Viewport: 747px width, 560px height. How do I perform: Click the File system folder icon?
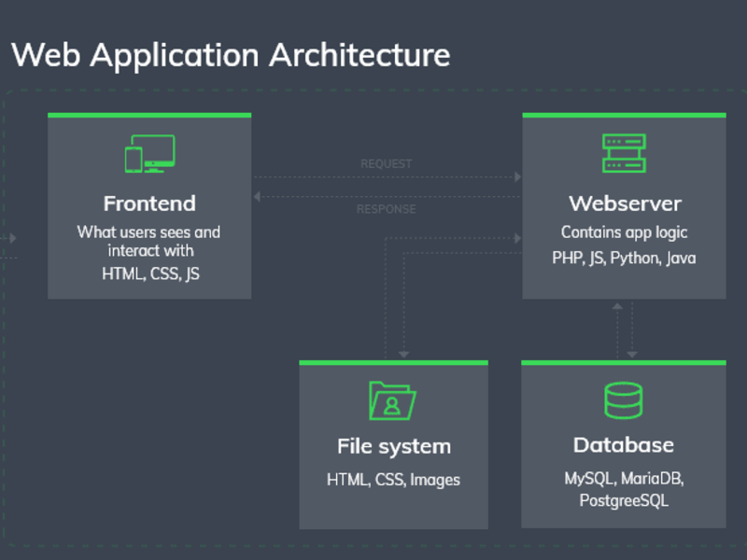coord(392,400)
